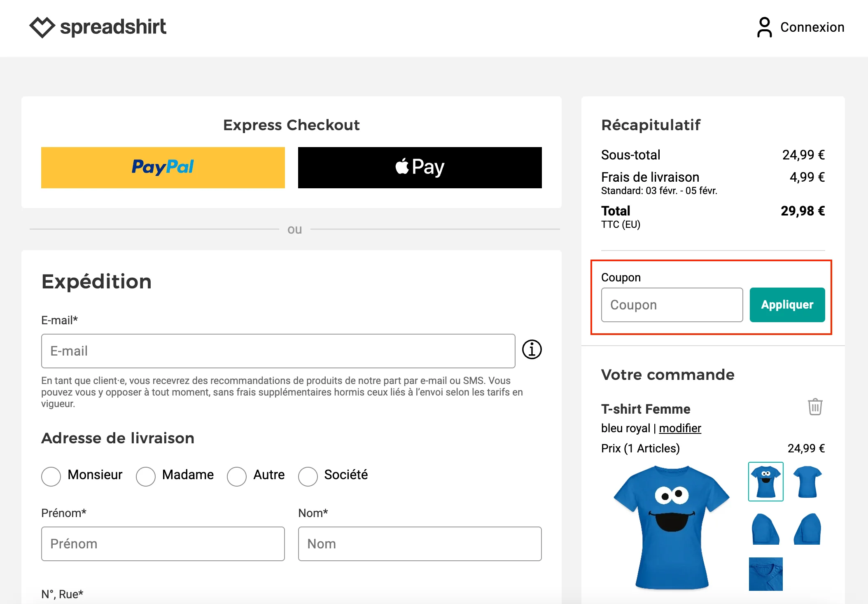The width and height of the screenshot is (868, 604).
Task: Select the back view t-shirt thumbnail
Action: coord(807,481)
